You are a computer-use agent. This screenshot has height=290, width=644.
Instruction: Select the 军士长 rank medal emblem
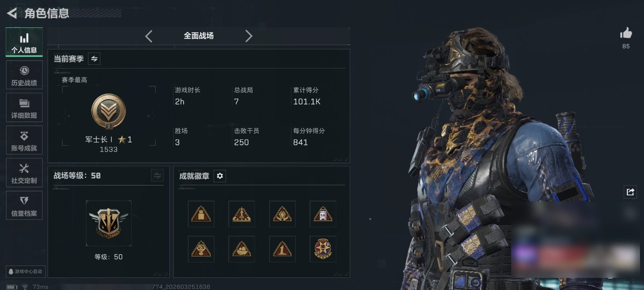(109, 112)
